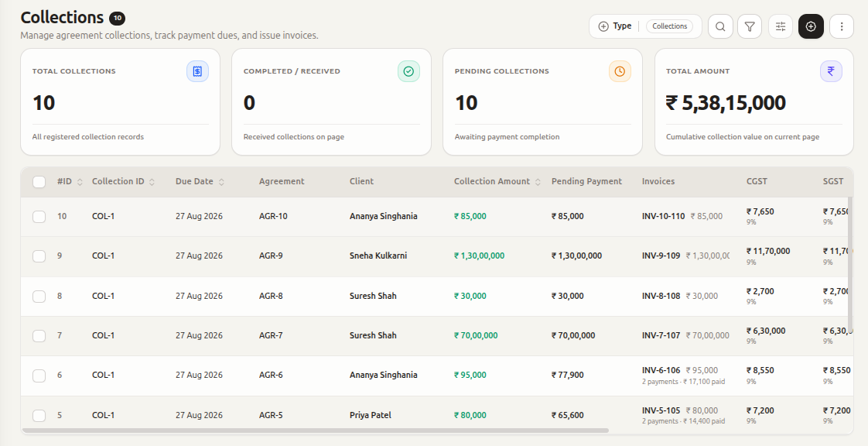Click the Total Collections receipt icon
The image size is (868, 446).
(x=197, y=71)
